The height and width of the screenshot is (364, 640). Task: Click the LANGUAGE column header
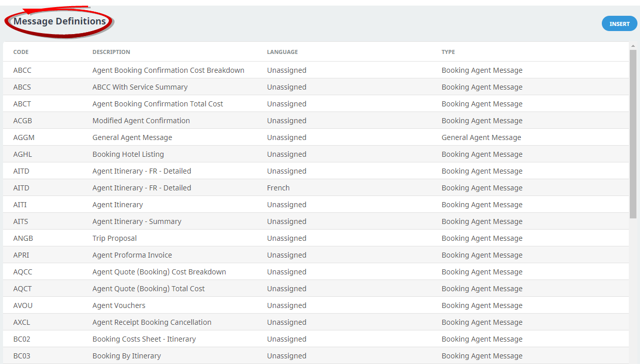[282, 52]
